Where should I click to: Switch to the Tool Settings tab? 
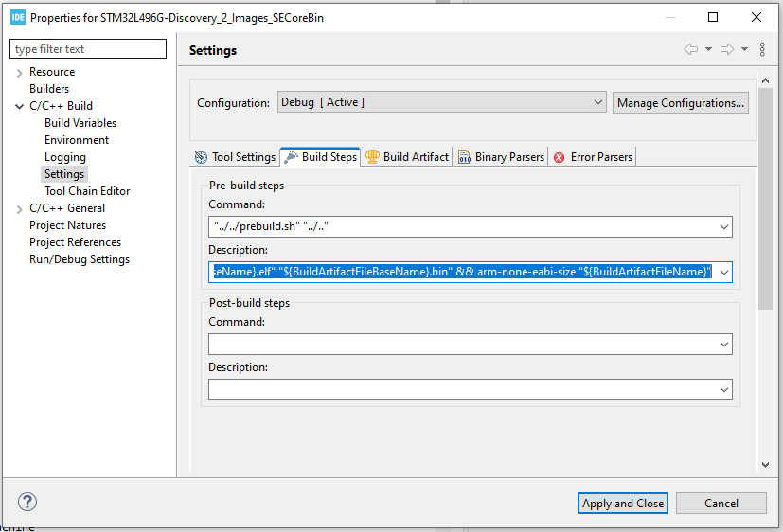(x=235, y=157)
